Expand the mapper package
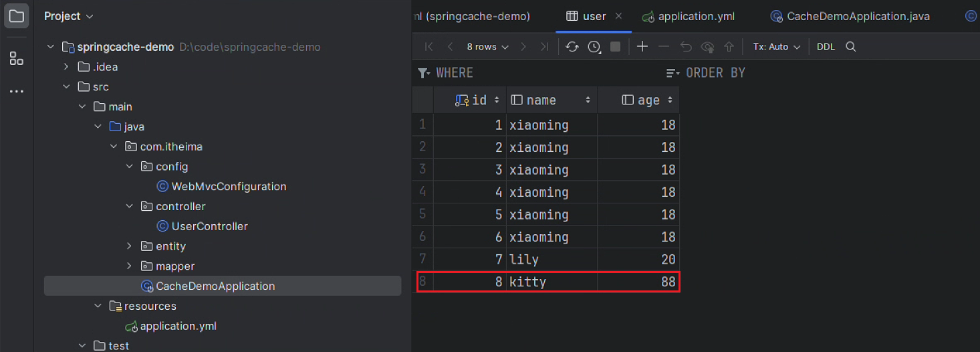 tap(130, 266)
